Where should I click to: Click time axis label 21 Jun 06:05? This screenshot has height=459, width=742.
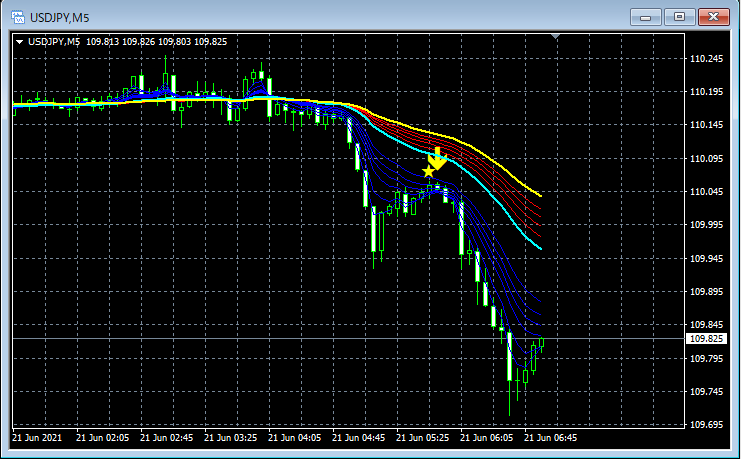pyautogui.click(x=486, y=438)
